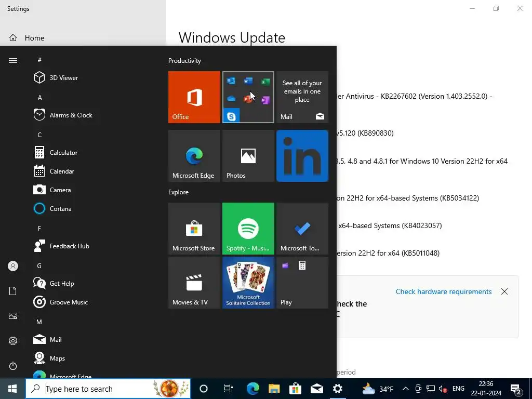
Task: Show hidden tray icons chevron
Action: point(405,389)
